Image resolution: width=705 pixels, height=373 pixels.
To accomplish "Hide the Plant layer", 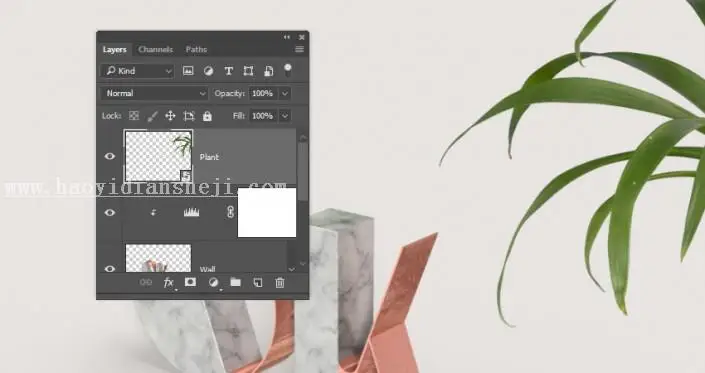I will pyautogui.click(x=110, y=156).
